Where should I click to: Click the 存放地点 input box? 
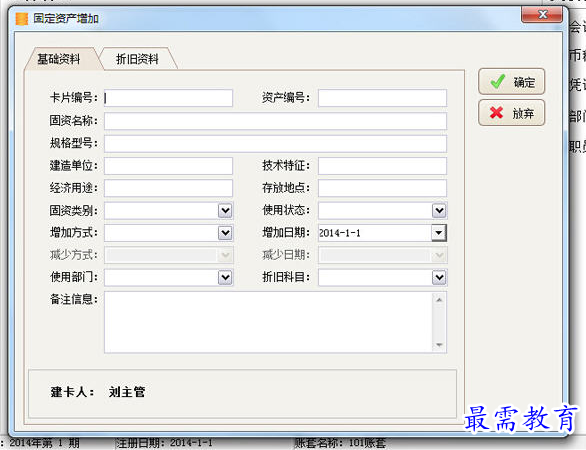(382, 188)
